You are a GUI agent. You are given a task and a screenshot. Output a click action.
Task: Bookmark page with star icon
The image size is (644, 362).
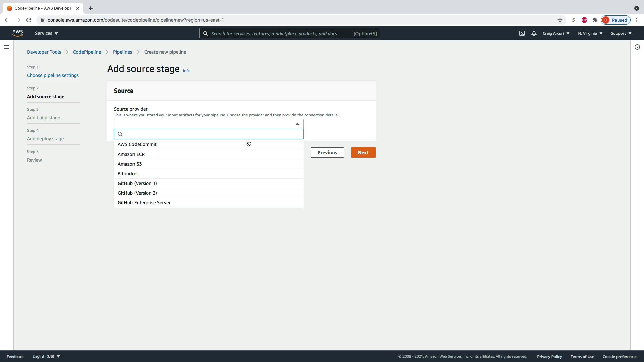pyautogui.click(x=560, y=20)
